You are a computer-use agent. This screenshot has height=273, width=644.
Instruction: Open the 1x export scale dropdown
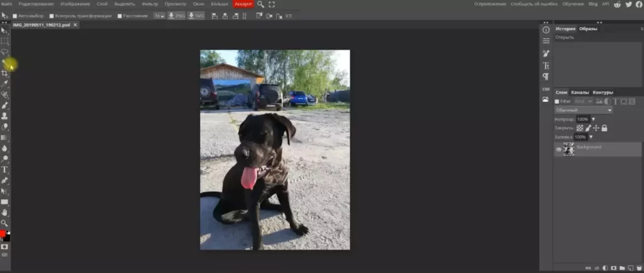[x=159, y=16]
